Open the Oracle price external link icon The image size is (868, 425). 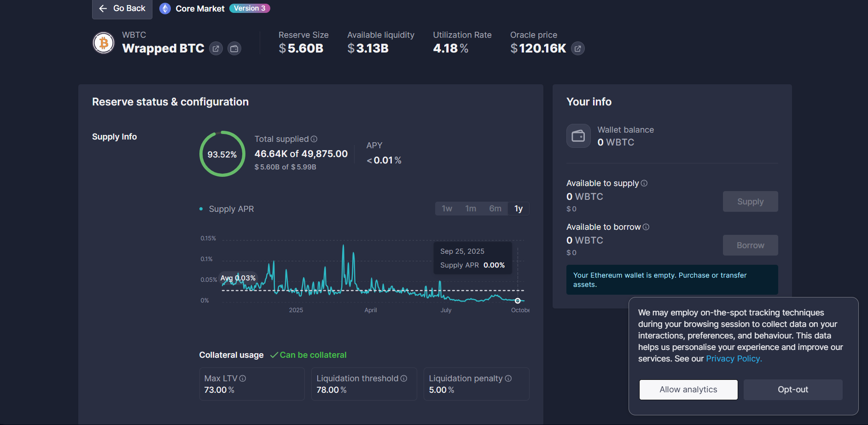[577, 48]
